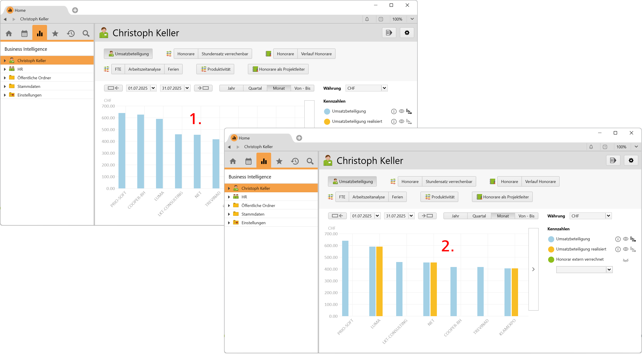Switch to Quartal period in front window
Screen dimensions: 644x356
pyautogui.click(x=479, y=216)
